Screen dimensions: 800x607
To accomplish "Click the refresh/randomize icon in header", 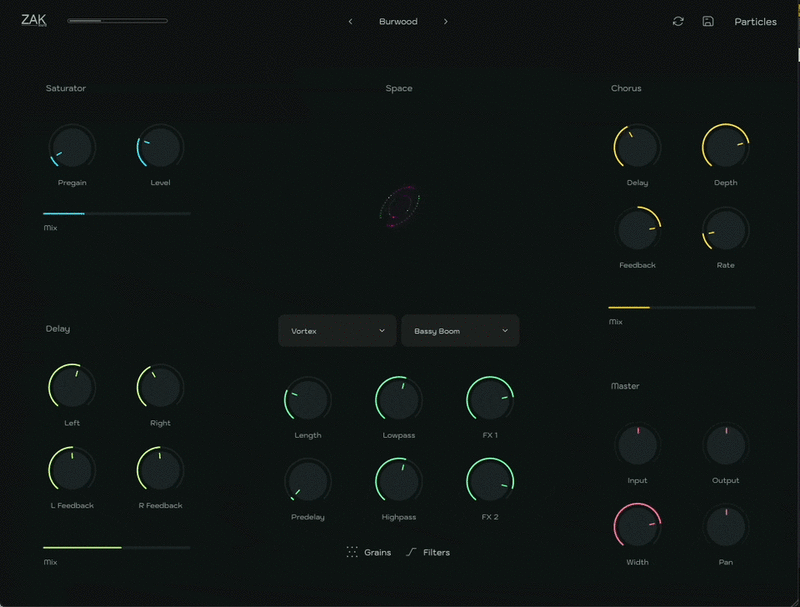I will point(678,21).
